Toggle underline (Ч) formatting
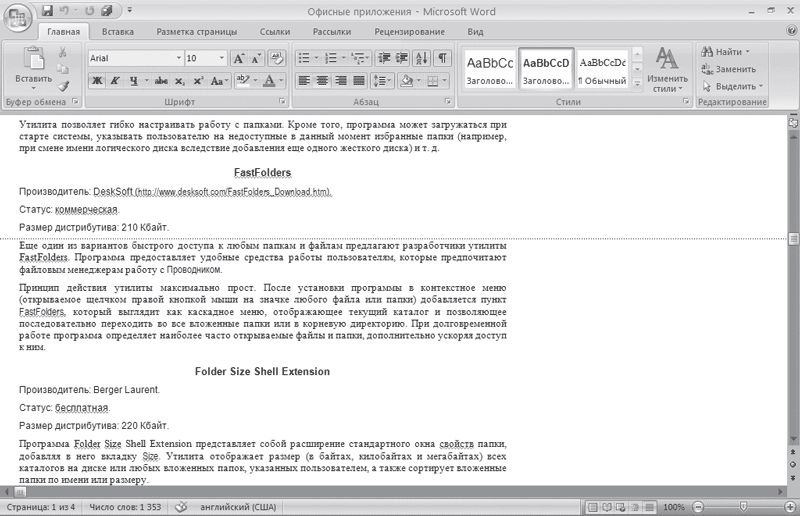Viewport: 800px width, 516px height. (134, 81)
